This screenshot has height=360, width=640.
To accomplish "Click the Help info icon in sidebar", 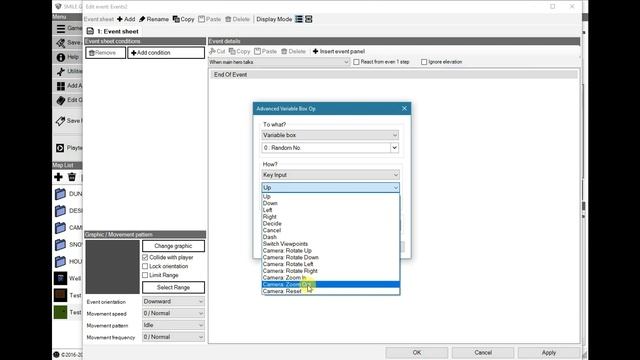I will [61, 58].
